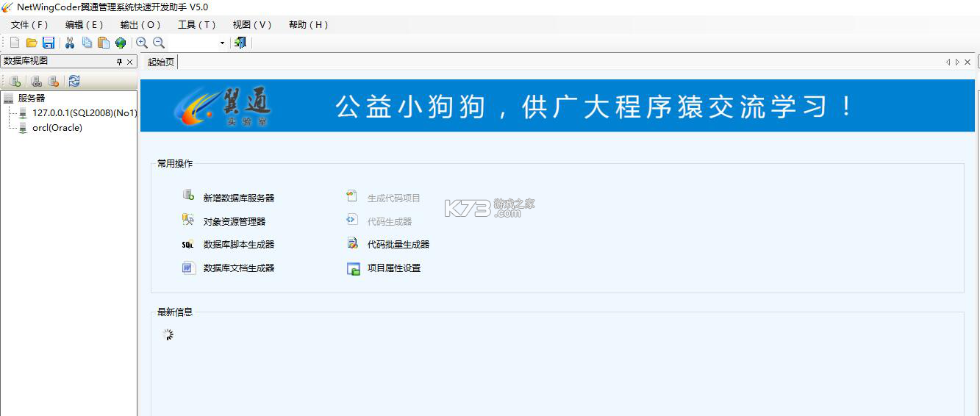Open a file with the folder icon
Image resolution: width=980 pixels, height=416 pixels.
32,43
